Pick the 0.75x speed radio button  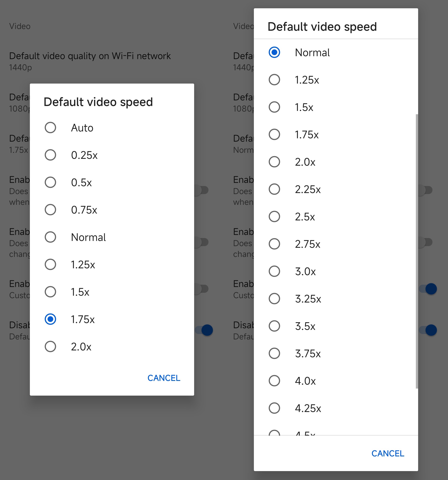(x=50, y=210)
